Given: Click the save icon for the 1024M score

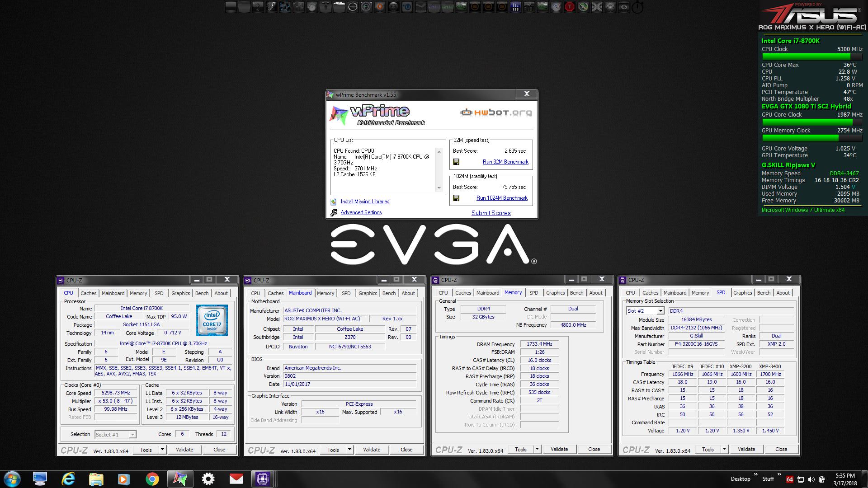Looking at the screenshot, I should click(456, 198).
